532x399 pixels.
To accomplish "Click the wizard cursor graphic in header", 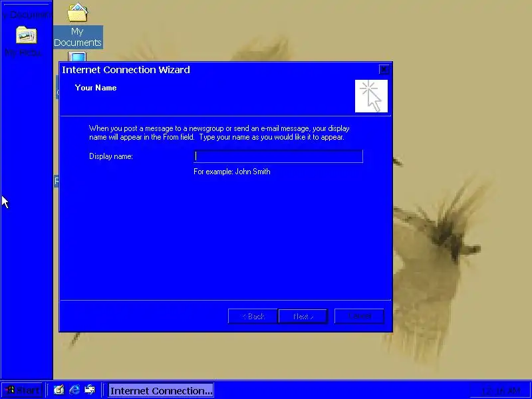I will point(371,96).
